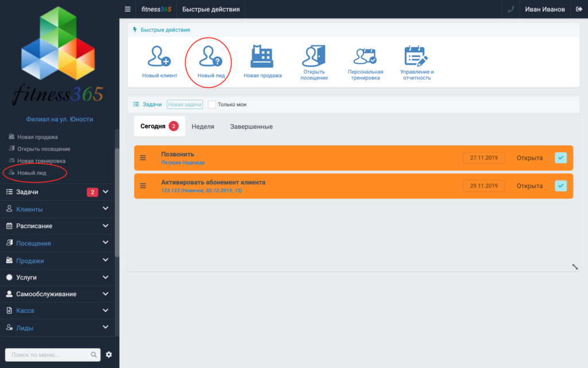Click Открыть посещение in sidebar menu

[44, 149]
